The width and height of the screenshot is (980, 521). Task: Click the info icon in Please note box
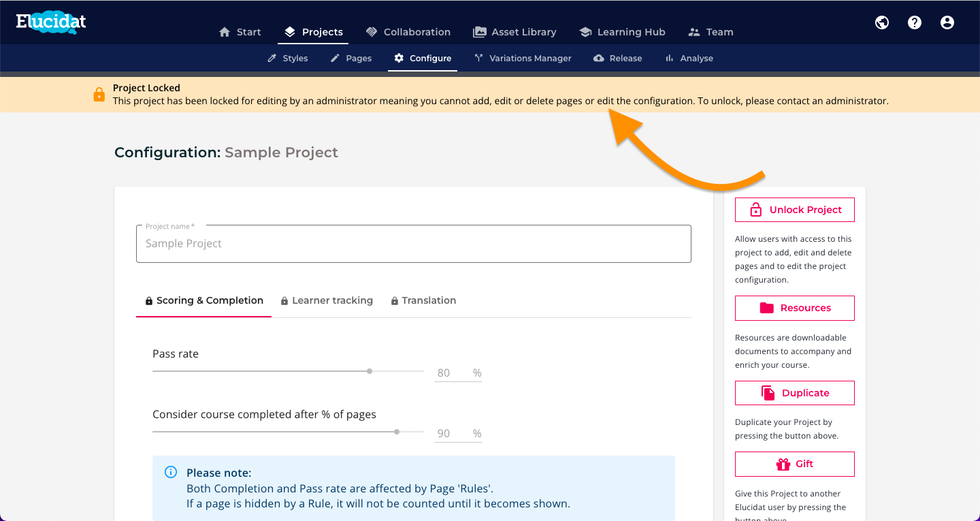coord(171,473)
